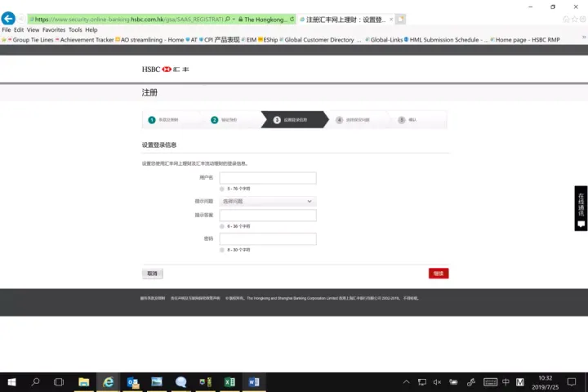Screen dimensions: 588x392
Task: Open the Action Center notifications icon
Action: pos(572,382)
